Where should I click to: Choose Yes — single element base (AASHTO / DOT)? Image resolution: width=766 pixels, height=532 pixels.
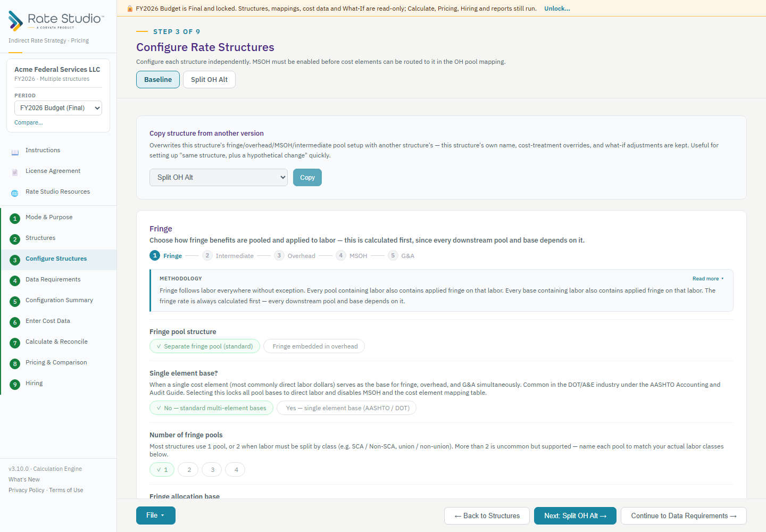pos(347,408)
